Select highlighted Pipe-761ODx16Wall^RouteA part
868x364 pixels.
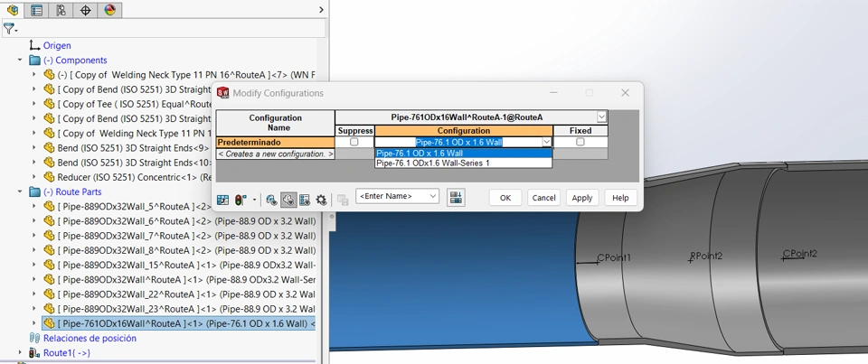tap(186, 323)
